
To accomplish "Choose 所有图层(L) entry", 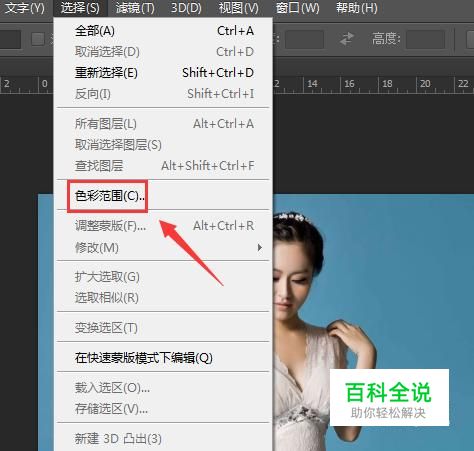I will [x=163, y=124].
